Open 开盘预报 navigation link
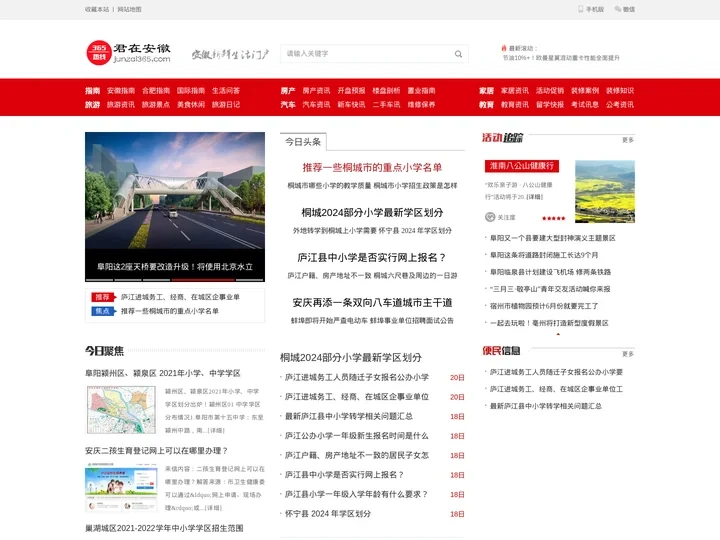The image size is (720, 540). [351, 91]
